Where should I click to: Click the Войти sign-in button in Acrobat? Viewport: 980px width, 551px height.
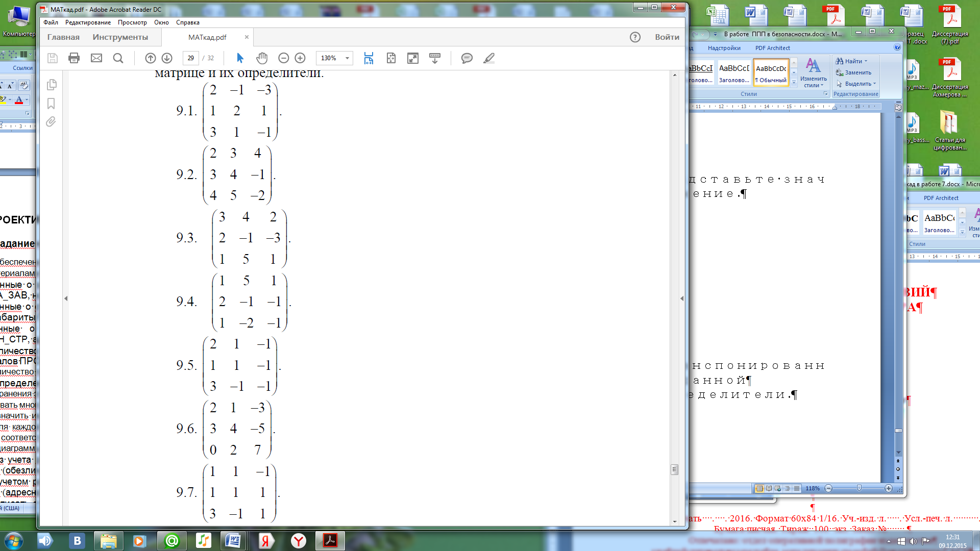[x=667, y=37]
